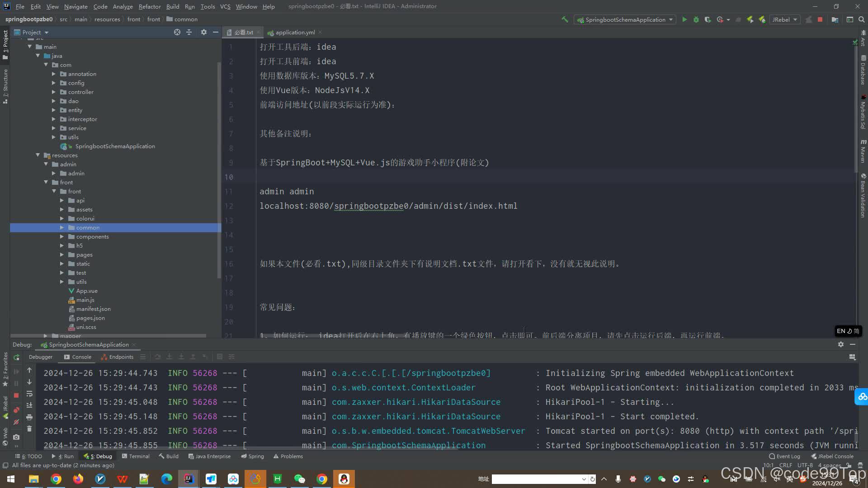This screenshot has width=868, height=488.
Task: Toggle mute breakpoints in Debug panel
Action: (17, 422)
